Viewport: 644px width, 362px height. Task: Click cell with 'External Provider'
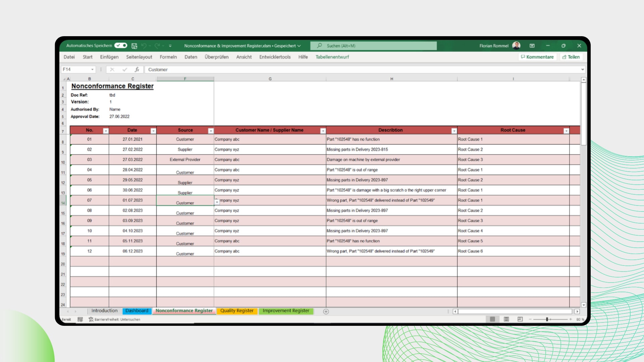tap(185, 160)
